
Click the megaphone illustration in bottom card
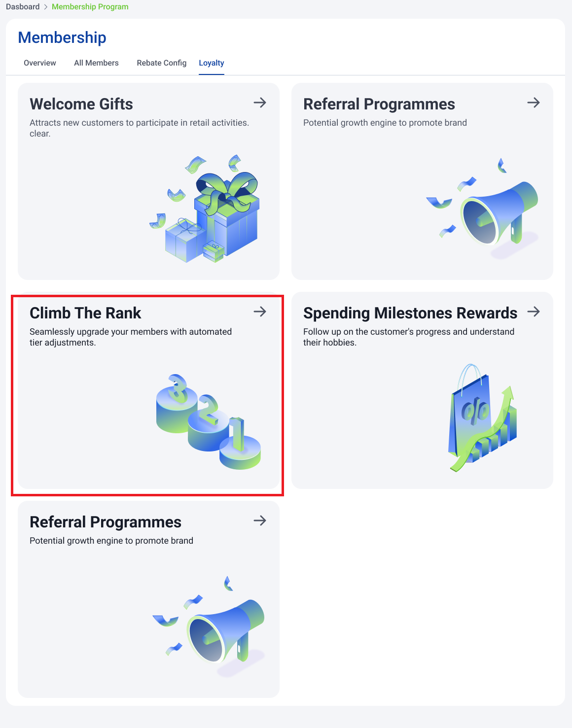(x=209, y=626)
